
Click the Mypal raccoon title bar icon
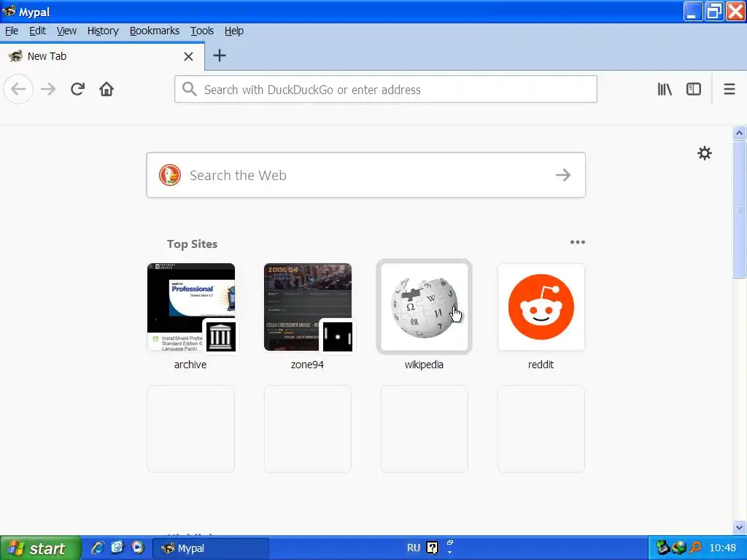(x=9, y=11)
